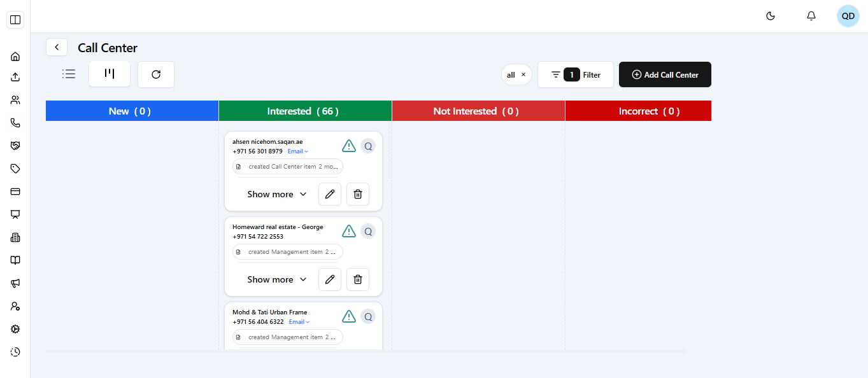Open the handshake icon in sidebar
The width and height of the screenshot is (868, 378).
(x=15, y=146)
